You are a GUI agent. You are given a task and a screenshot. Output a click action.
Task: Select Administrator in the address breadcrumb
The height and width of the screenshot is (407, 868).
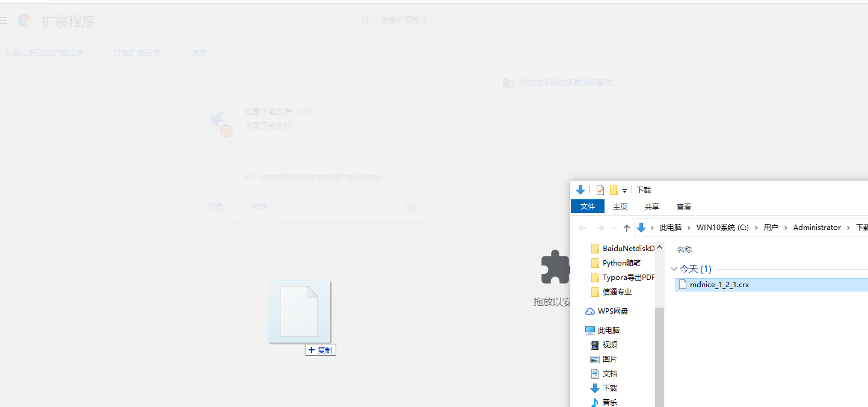[817, 228]
